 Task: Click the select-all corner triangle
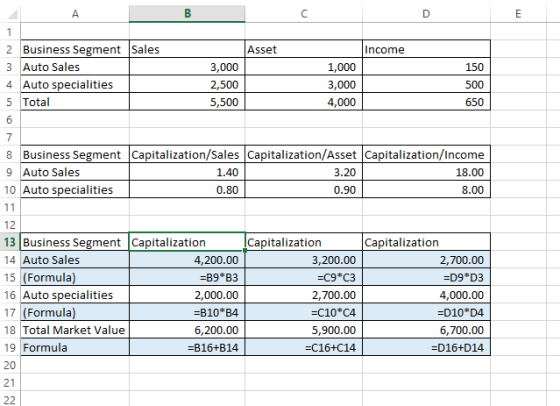pos(12,14)
